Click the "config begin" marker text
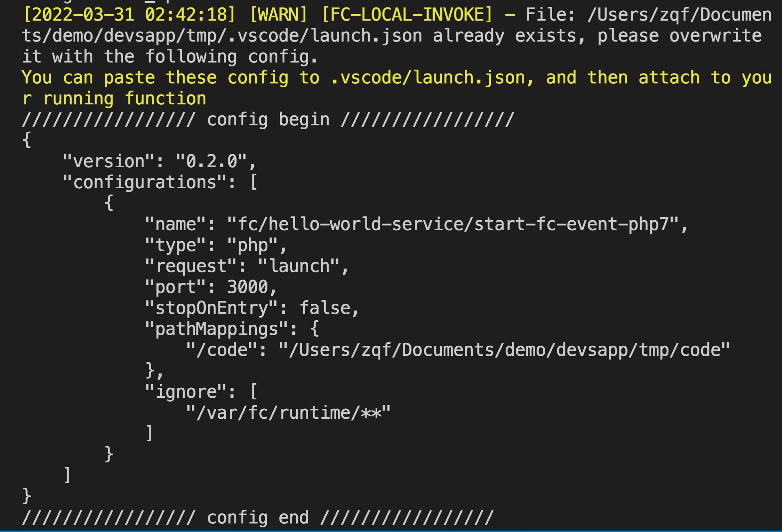 268,120
